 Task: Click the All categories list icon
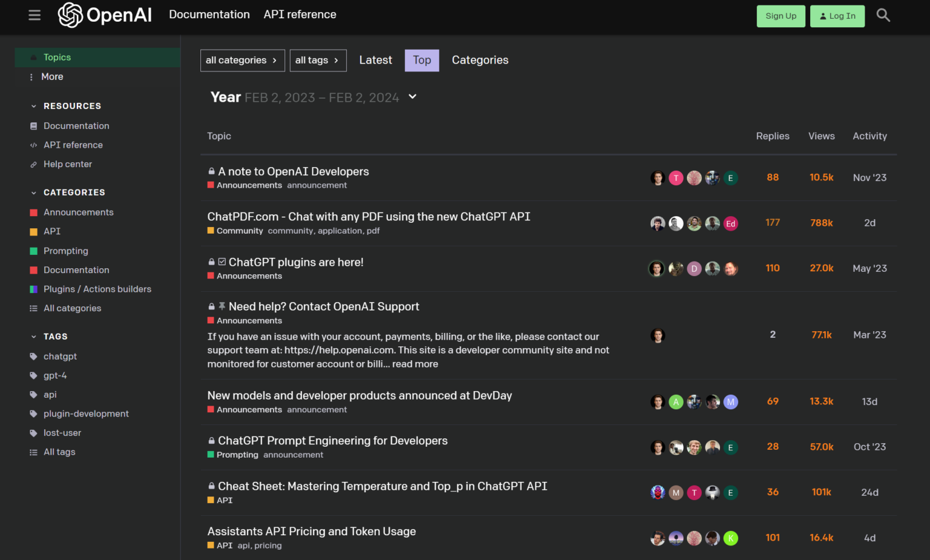pos(33,309)
